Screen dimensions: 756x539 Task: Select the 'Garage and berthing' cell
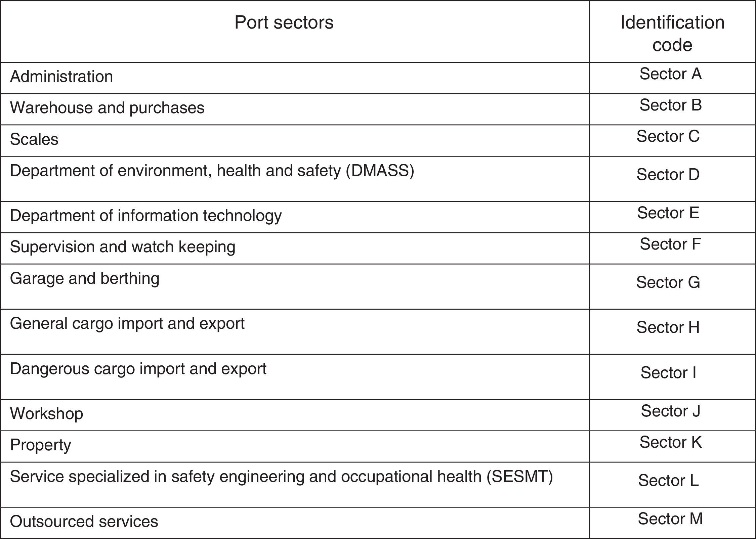85,278
